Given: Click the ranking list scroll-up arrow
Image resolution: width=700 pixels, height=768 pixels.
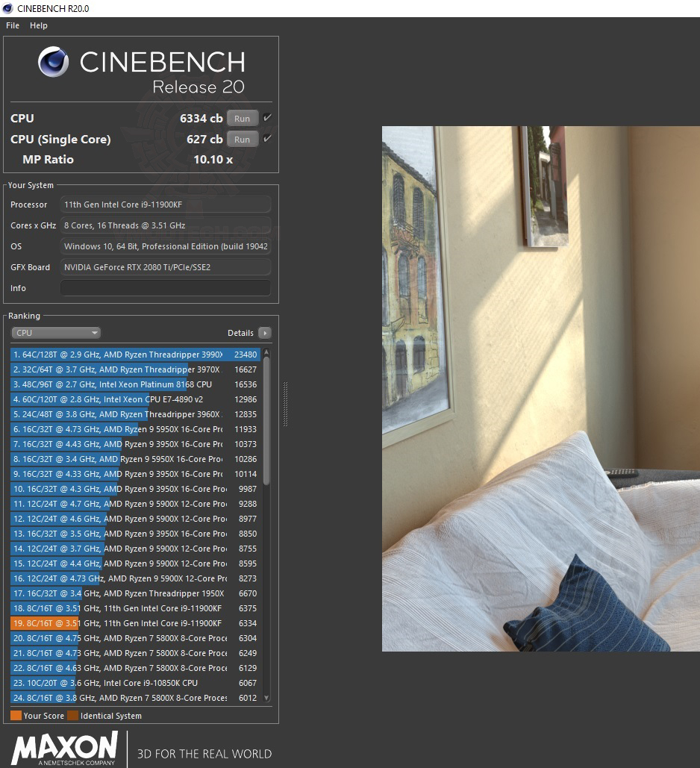Looking at the screenshot, I should [266, 352].
